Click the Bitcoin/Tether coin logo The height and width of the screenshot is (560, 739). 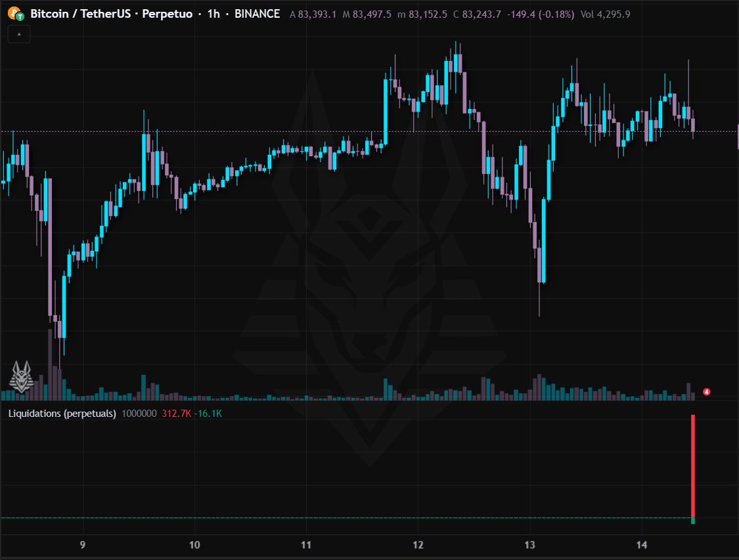(16, 14)
